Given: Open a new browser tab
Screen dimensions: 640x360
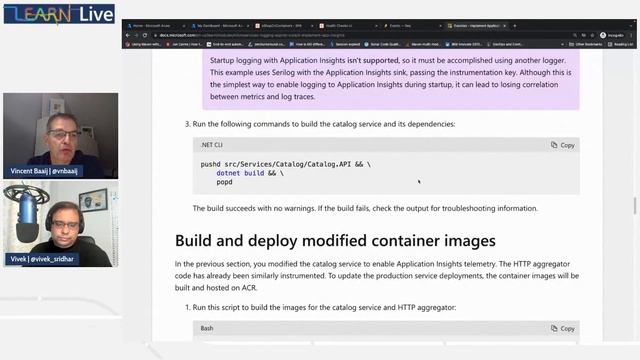Looking at the screenshot, I should point(515,26).
